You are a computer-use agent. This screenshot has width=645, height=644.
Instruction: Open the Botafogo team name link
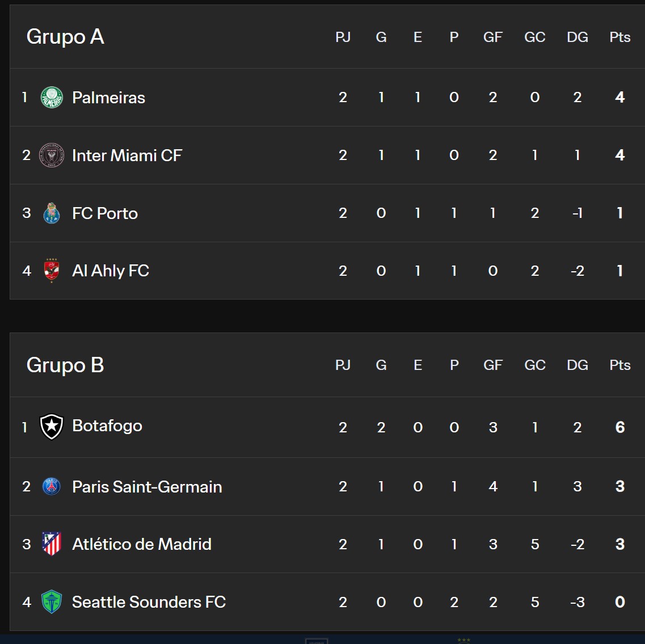pos(107,426)
